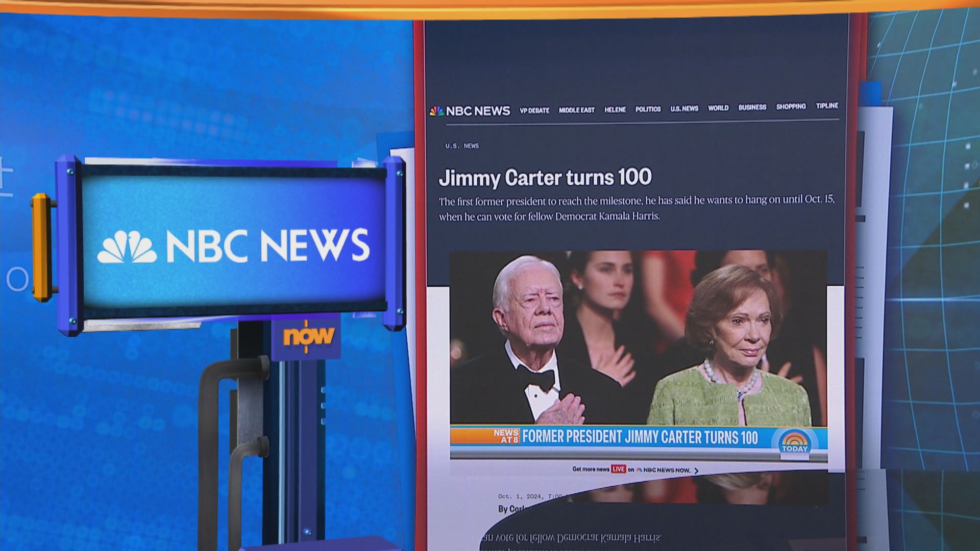The image size is (980, 551).
Task: Click the U.S. NEWS category label above headline
Action: [462, 146]
